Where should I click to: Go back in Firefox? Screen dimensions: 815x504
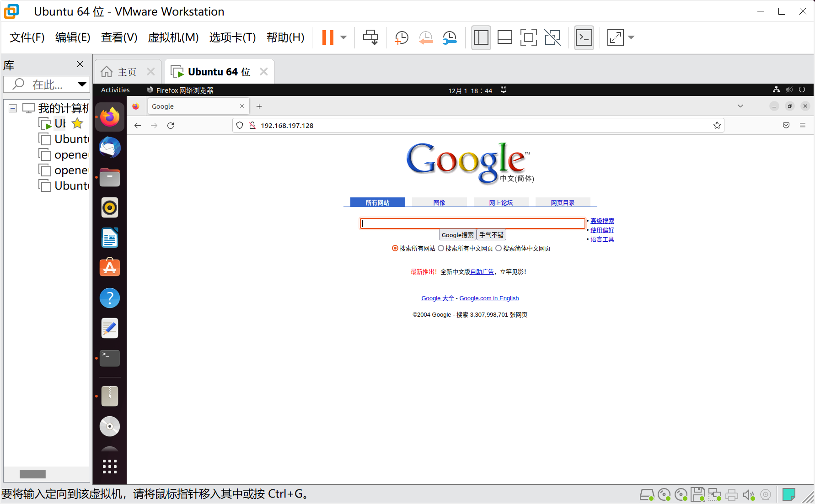(138, 126)
